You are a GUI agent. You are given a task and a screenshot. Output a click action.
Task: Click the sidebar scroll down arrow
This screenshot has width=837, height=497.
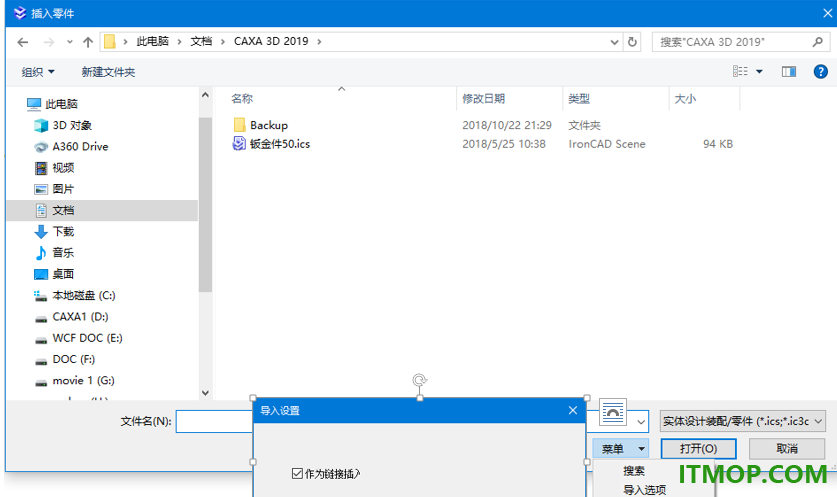pos(206,393)
